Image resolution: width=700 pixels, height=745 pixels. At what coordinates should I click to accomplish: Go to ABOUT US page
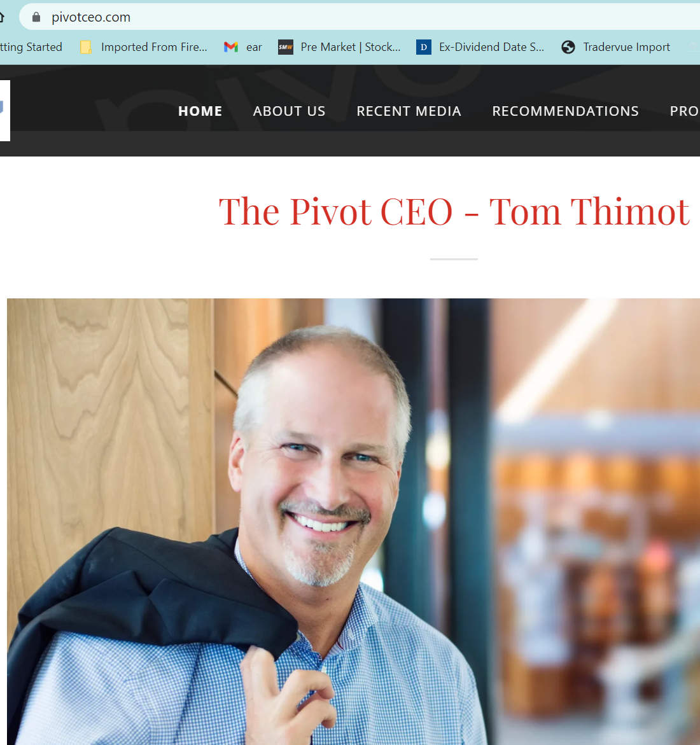coord(289,111)
